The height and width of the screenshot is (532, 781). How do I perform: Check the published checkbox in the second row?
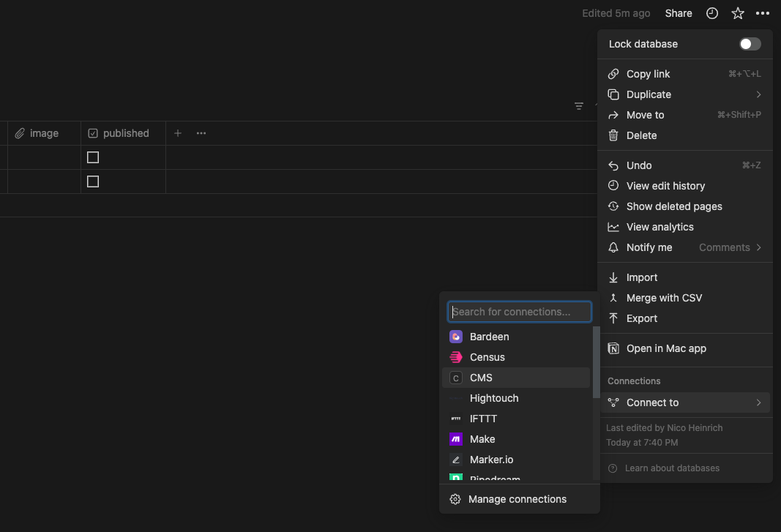click(x=93, y=181)
